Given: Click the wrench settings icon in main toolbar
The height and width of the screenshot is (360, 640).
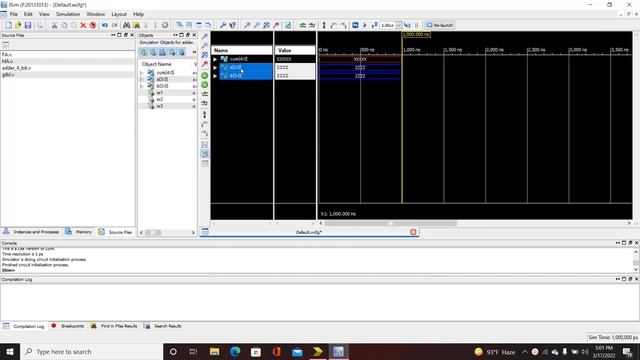Looking at the screenshot, I should pos(223,25).
